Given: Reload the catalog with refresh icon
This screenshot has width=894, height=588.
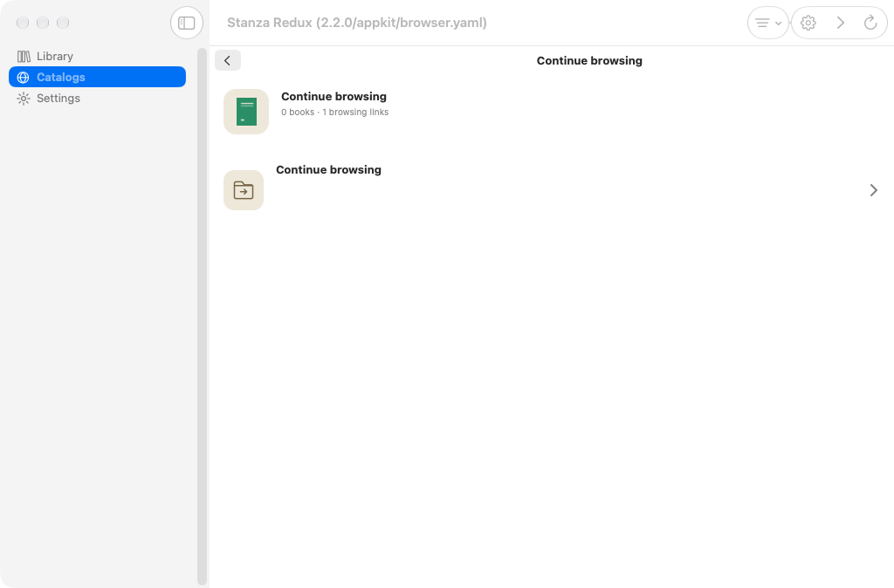Looking at the screenshot, I should point(870,23).
